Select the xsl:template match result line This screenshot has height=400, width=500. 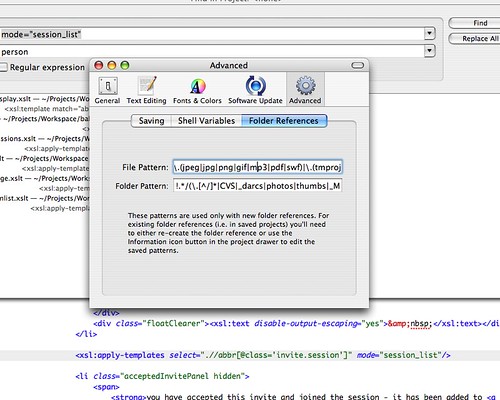click(47, 109)
